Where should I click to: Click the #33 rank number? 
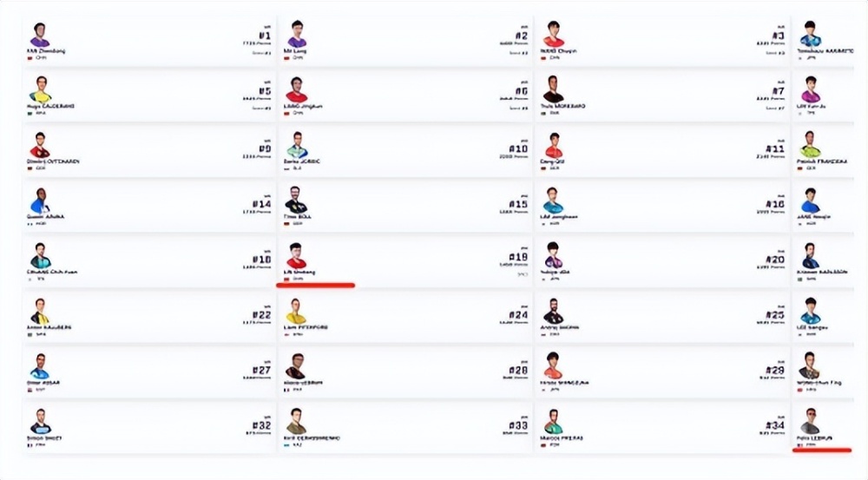tap(518, 425)
